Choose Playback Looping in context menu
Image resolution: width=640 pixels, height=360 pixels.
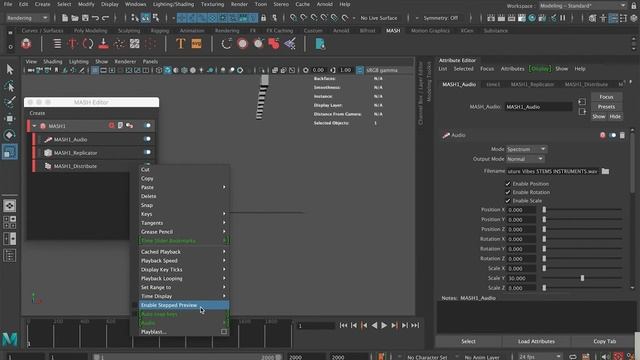(x=183, y=278)
